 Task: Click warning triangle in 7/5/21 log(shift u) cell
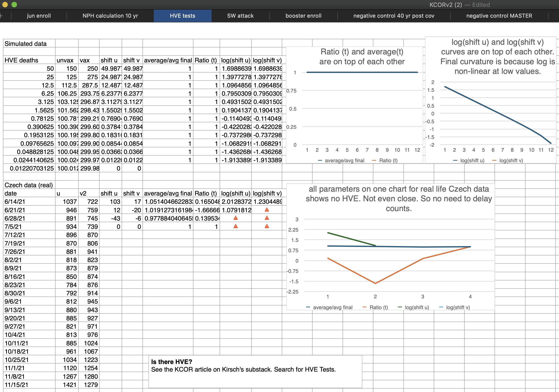[235, 226]
